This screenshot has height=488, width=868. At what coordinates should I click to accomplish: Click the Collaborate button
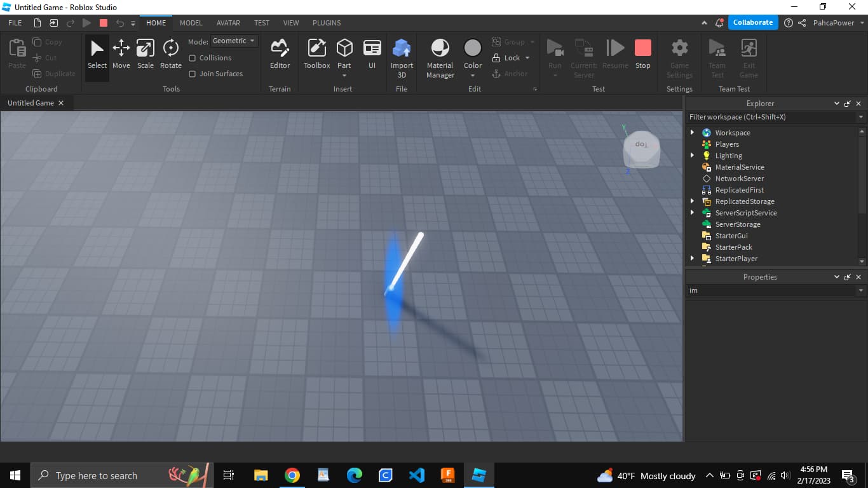pos(753,22)
